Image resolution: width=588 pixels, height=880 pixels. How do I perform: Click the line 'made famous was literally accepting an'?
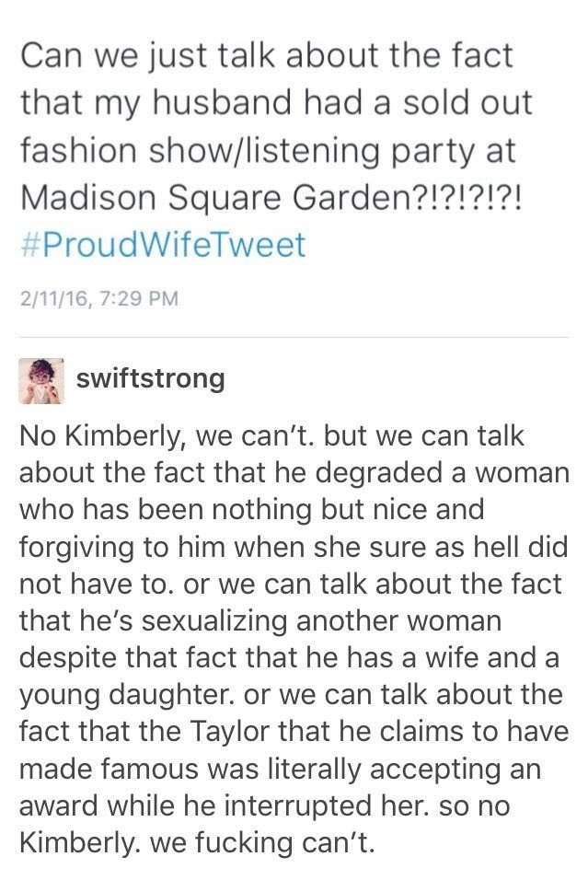[280, 769]
